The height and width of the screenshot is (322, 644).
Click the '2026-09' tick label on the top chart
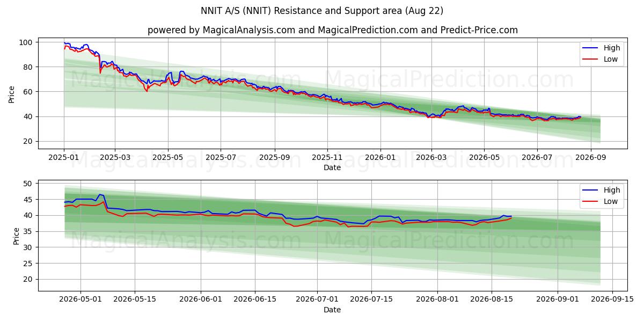(590, 158)
